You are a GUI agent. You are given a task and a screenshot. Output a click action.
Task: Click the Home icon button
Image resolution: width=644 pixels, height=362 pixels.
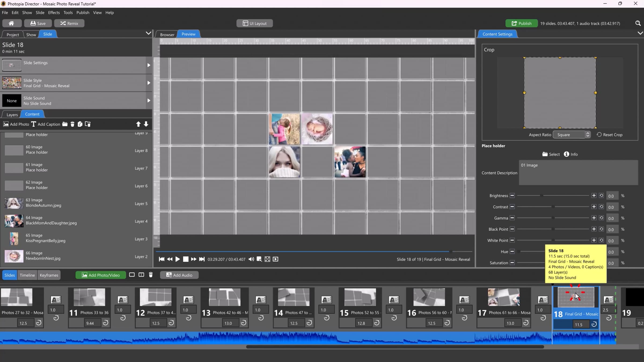coord(12,23)
